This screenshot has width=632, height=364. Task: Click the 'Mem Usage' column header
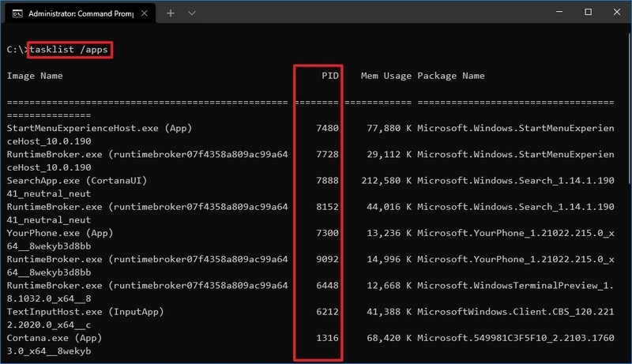click(x=386, y=76)
